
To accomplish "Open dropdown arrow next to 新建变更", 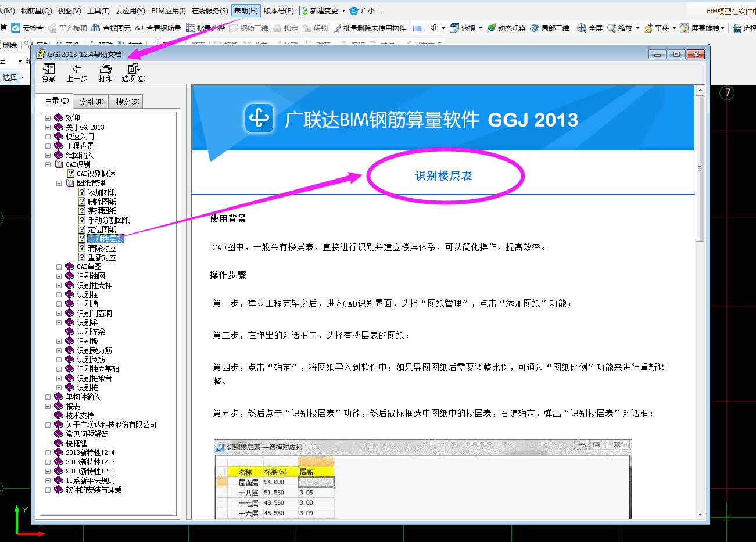I will [343, 10].
